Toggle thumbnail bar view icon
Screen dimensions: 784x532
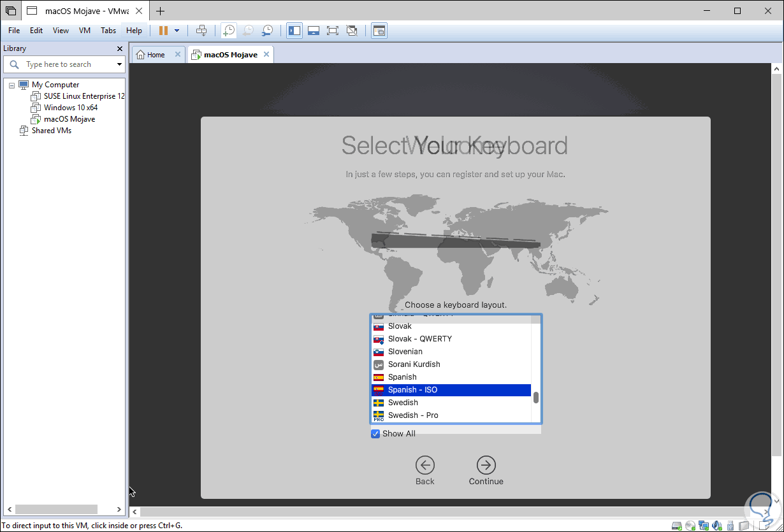pos(314,31)
